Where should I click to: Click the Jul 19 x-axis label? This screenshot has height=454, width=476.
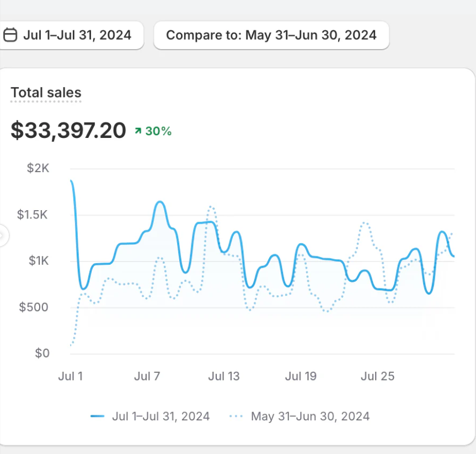tap(301, 376)
